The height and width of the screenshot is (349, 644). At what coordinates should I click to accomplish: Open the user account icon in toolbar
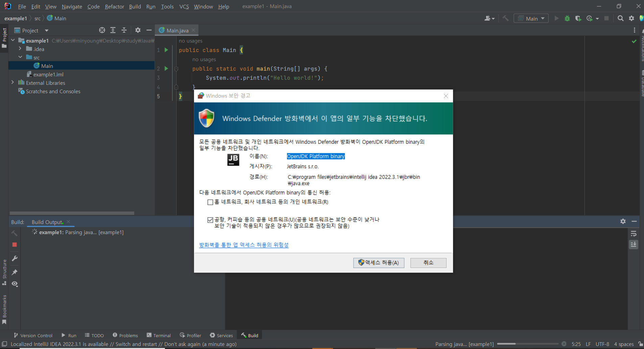(x=487, y=18)
